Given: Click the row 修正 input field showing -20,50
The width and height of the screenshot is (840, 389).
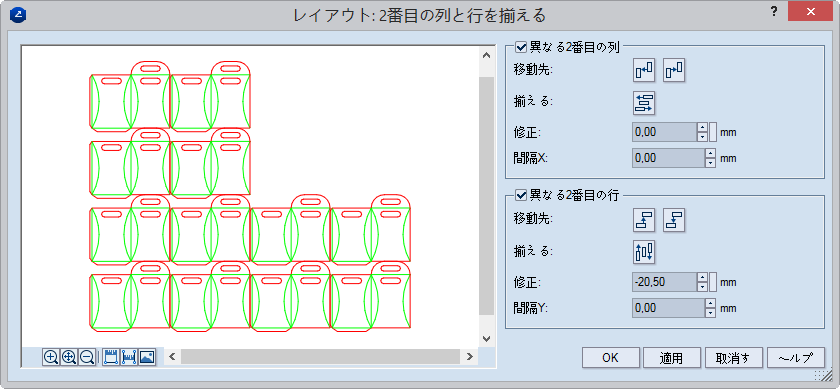Looking at the screenshot, I should (x=665, y=282).
